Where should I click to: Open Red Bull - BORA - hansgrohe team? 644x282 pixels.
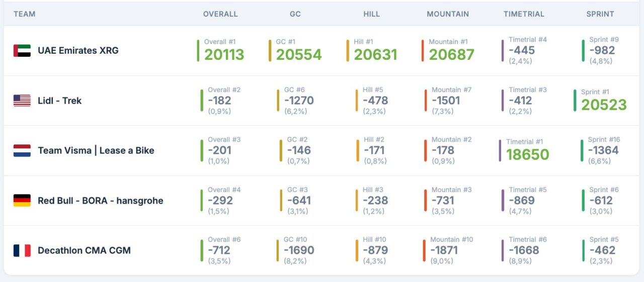point(100,201)
